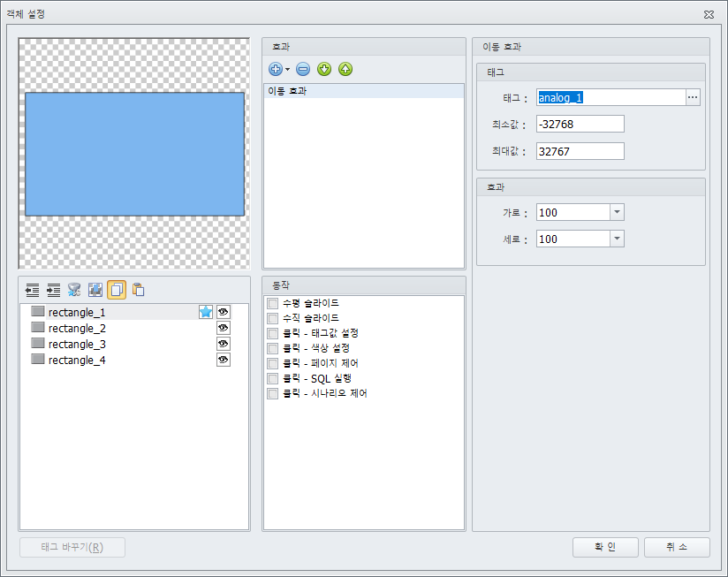728x577 pixels.
Task: Toggle visibility eye of rectangle_4
Action: [224, 360]
